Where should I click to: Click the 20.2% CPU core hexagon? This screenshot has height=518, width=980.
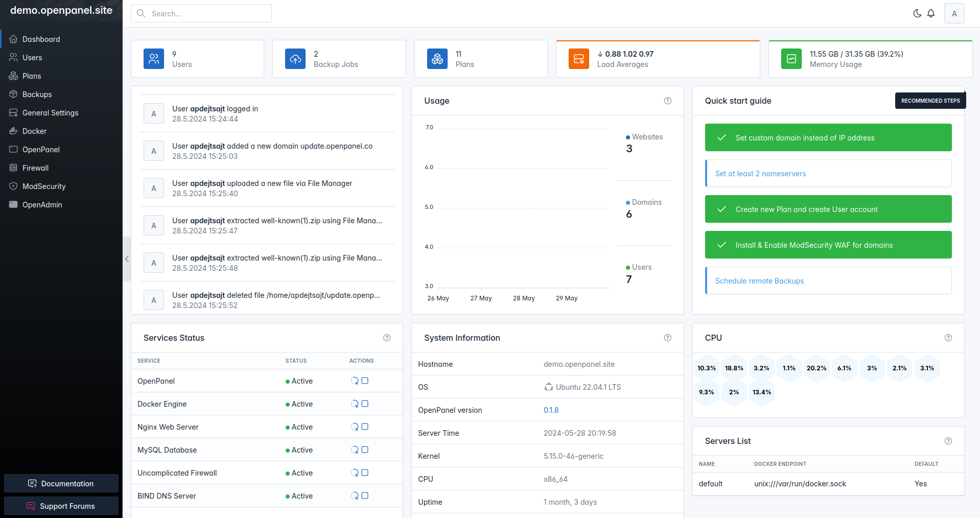coord(816,368)
